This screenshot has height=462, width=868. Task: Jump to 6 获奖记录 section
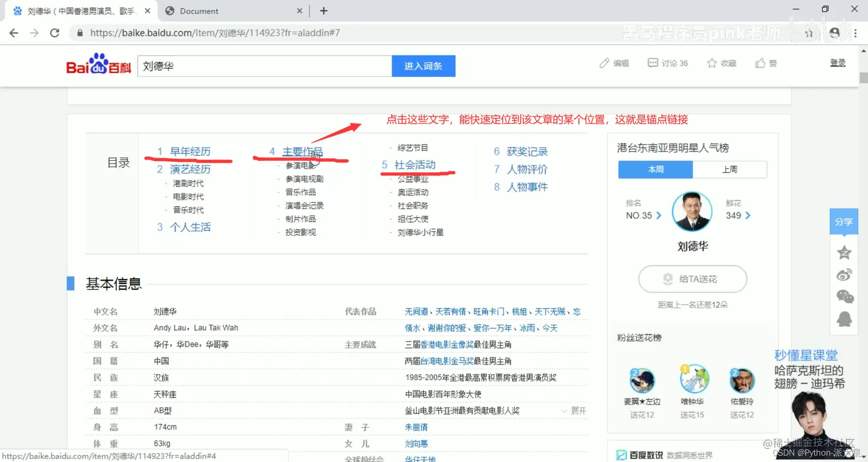(x=521, y=152)
